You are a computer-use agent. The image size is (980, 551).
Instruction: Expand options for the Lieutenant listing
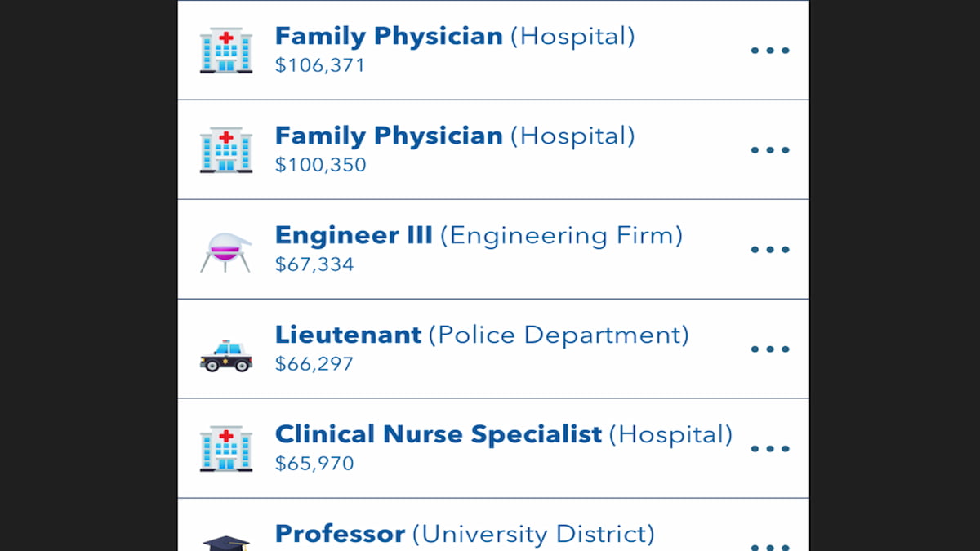coord(770,349)
